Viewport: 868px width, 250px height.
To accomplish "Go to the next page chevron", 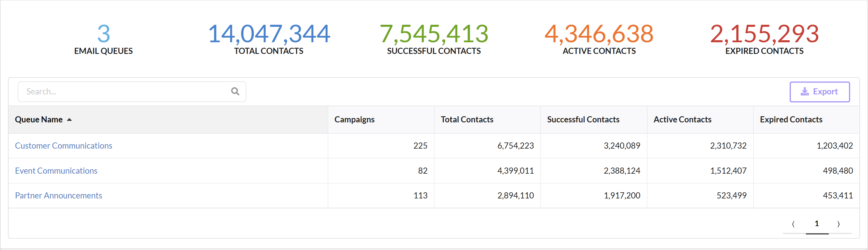I will 838,224.
